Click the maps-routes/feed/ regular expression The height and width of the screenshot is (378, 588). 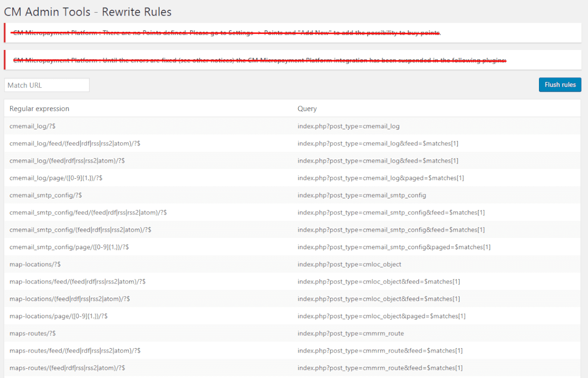(75, 351)
